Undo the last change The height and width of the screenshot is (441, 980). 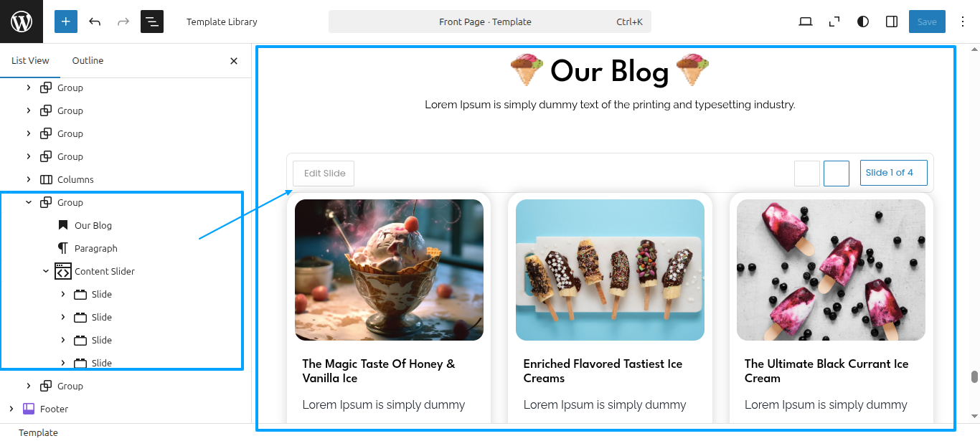pyautogui.click(x=95, y=22)
